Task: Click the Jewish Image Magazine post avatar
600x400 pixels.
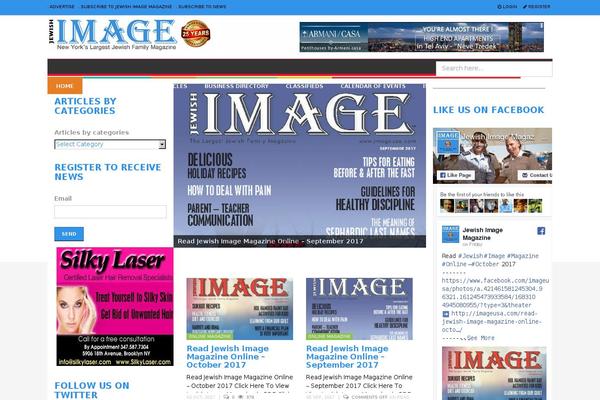Action: [x=450, y=234]
